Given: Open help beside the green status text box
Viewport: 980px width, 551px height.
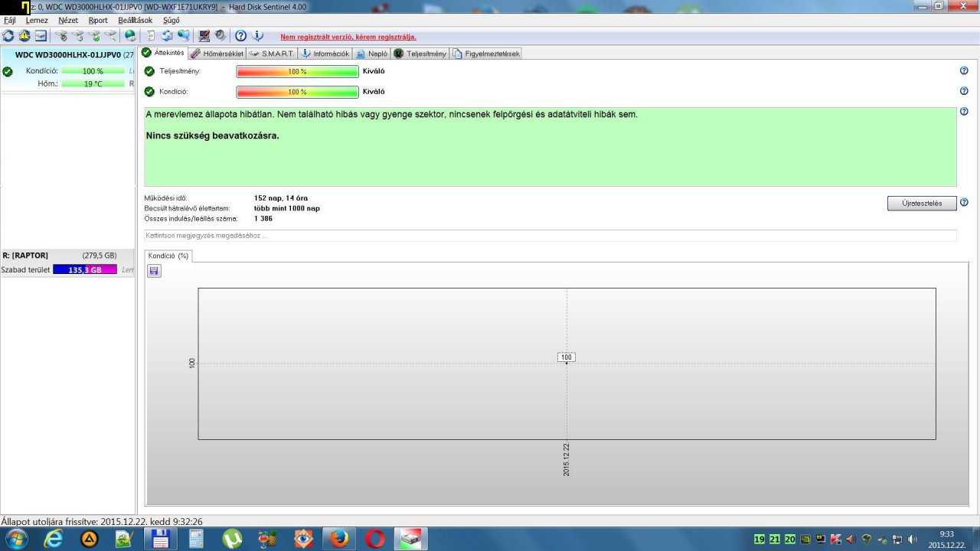Looking at the screenshot, I should 964,112.
